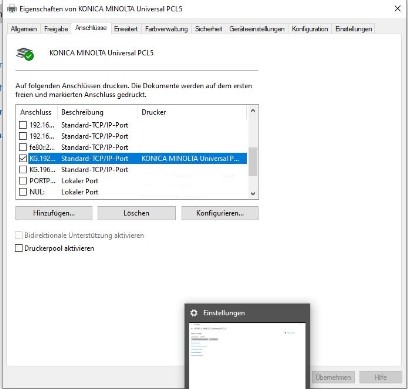Check the first 192.16... port checkbox
The width and height of the screenshot is (408, 389).
(x=23, y=125)
